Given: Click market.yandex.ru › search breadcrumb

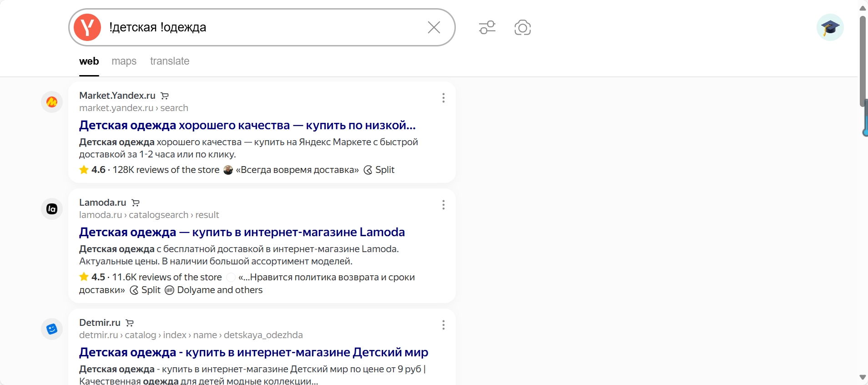Looking at the screenshot, I should (134, 108).
